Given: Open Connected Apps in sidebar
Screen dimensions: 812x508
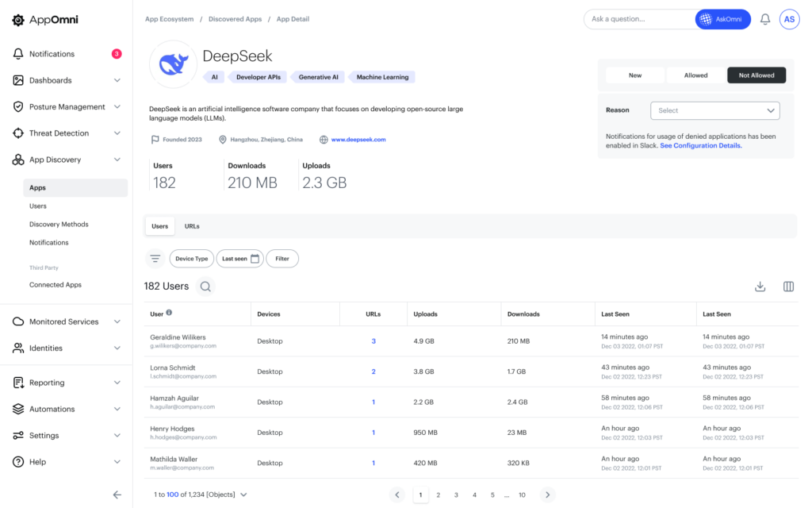Looking at the screenshot, I should tap(56, 285).
